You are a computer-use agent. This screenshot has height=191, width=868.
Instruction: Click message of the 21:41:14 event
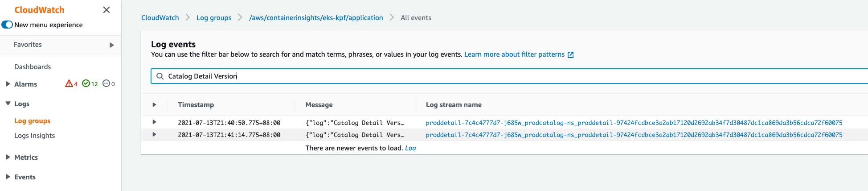click(x=355, y=135)
